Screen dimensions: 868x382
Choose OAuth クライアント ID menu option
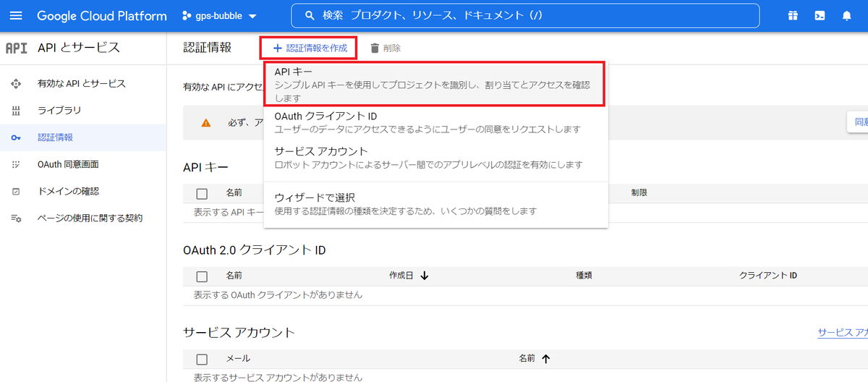coord(435,122)
